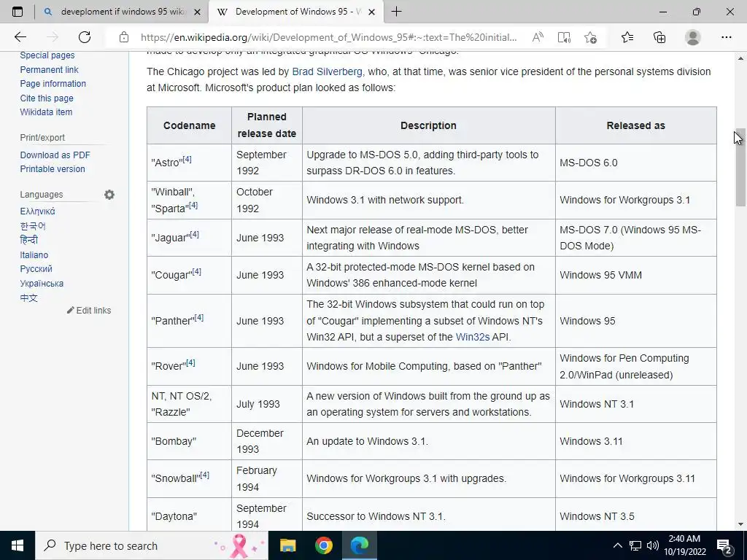Open citation [4] next to "Cougar"
Screen dimensions: 747x560
[197, 271]
